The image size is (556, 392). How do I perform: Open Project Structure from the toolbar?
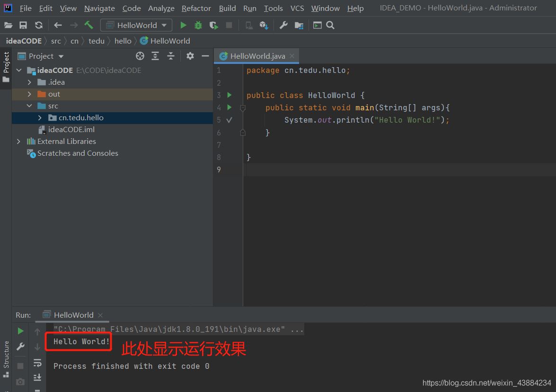click(x=299, y=25)
